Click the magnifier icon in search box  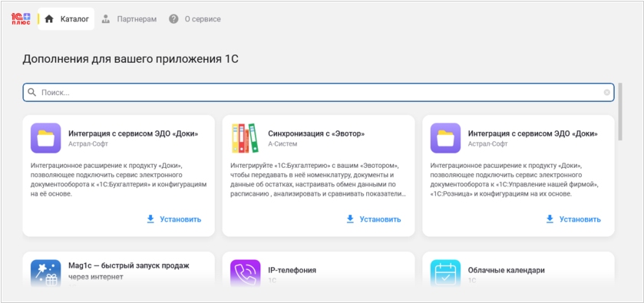(31, 92)
